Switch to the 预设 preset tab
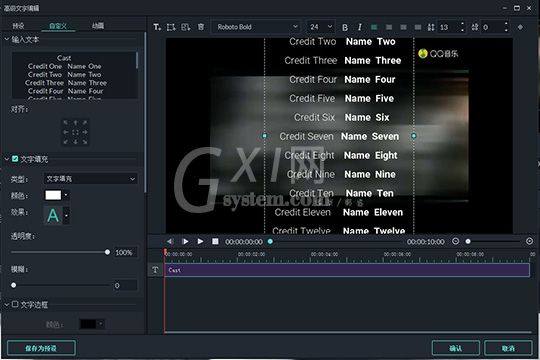 pos(18,26)
